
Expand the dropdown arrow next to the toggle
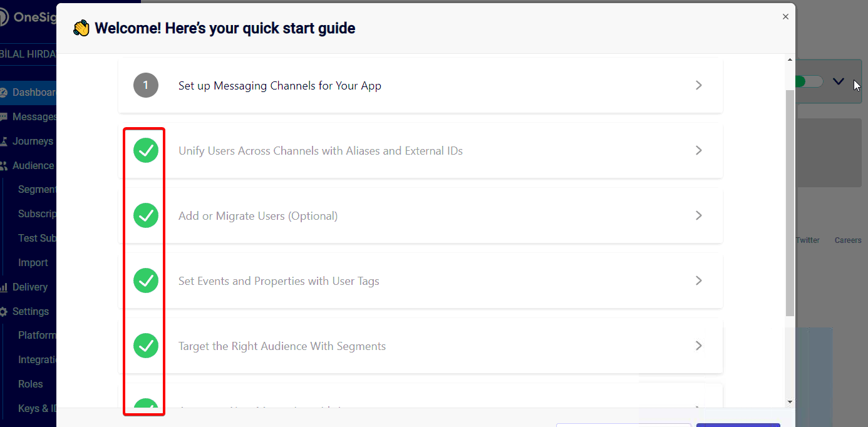[839, 82]
